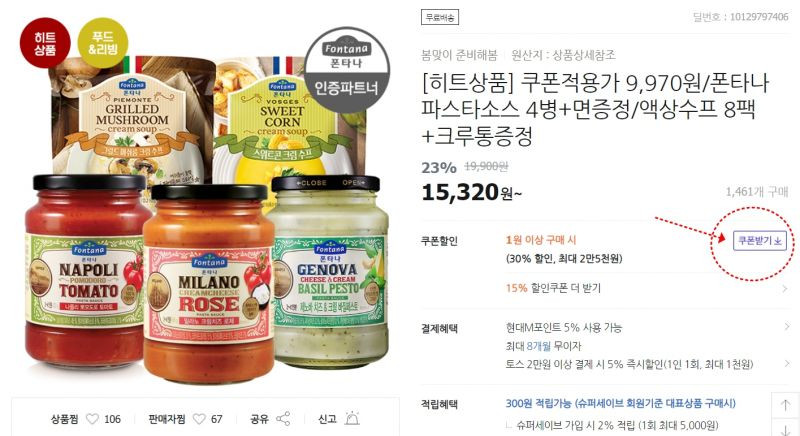Click the seller favorite heart icon
This screenshot has height=436, width=800.
click(x=199, y=419)
